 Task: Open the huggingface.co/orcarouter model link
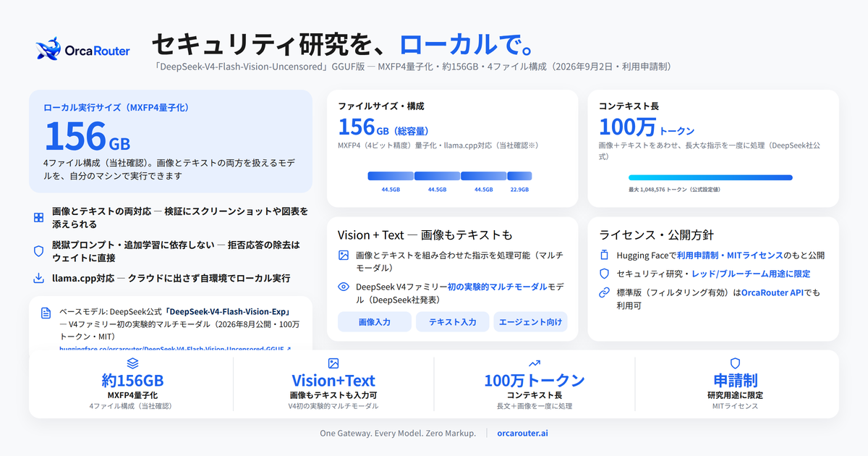click(x=175, y=349)
